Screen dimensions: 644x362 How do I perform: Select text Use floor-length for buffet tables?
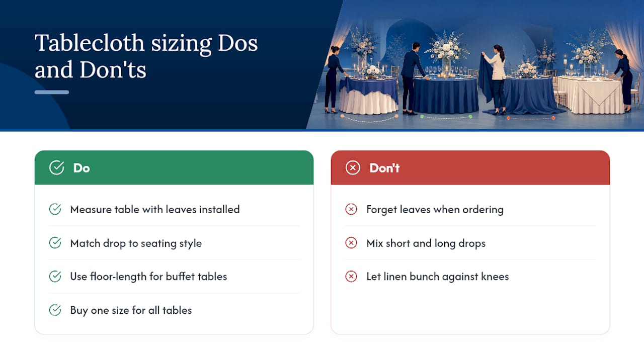tap(148, 277)
